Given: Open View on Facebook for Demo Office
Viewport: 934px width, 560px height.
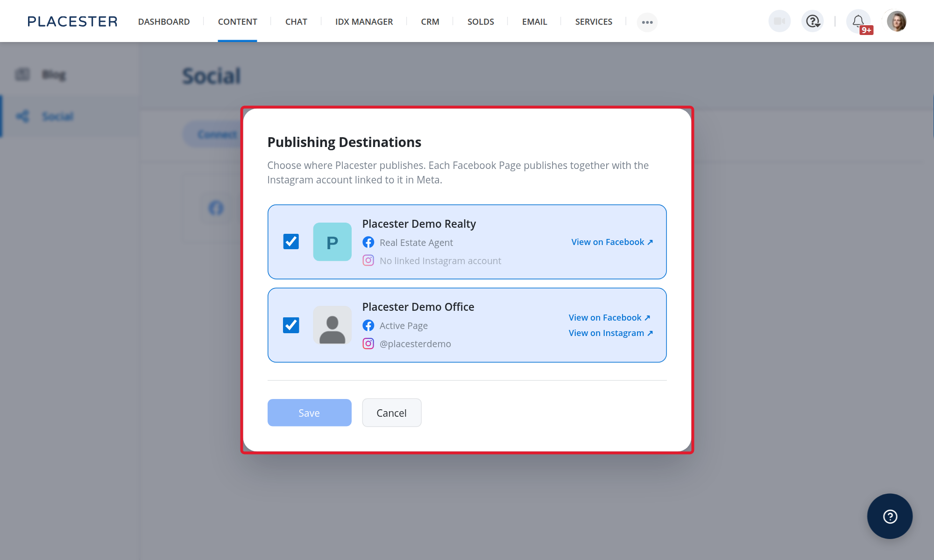Looking at the screenshot, I should click(x=609, y=317).
